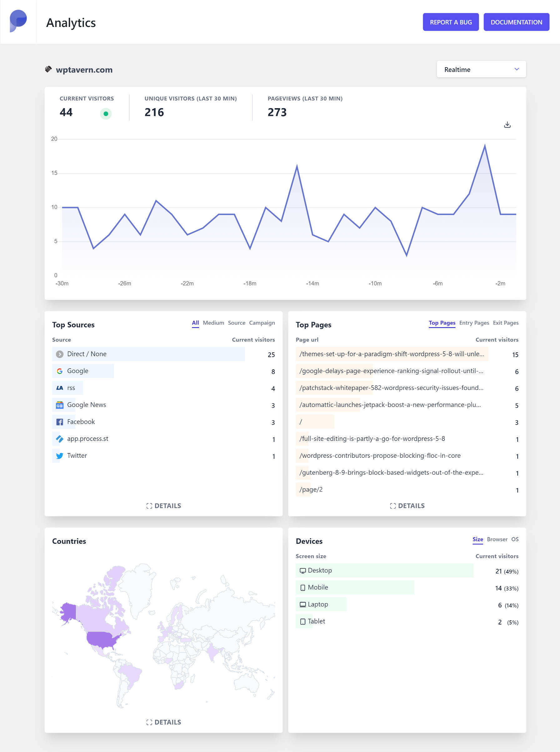Click the green live visitors indicator
Image resolution: width=560 pixels, height=752 pixels.
pyautogui.click(x=106, y=114)
